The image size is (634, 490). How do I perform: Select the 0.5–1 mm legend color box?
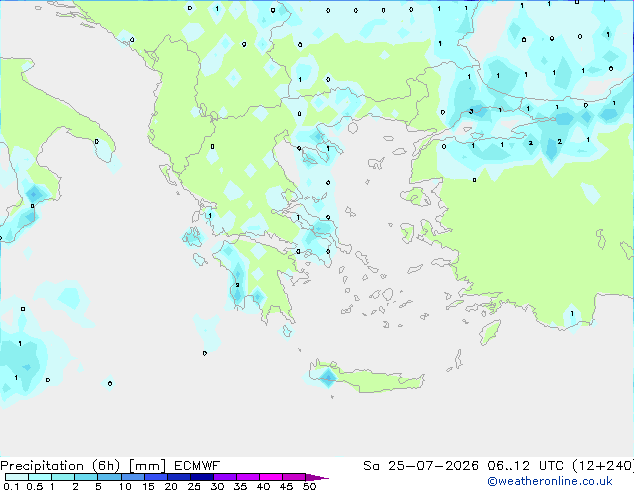tap(40, 477)
